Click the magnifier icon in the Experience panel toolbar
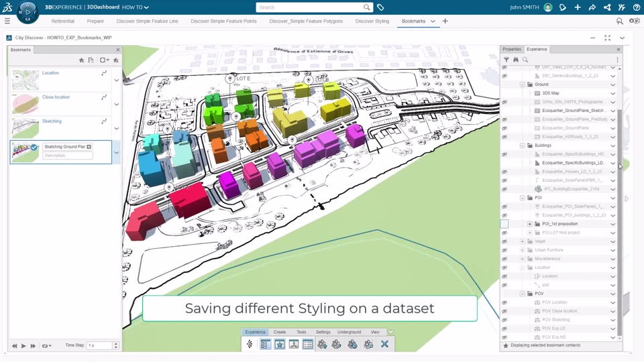The height and width of the screenshot is (362, 644). [525, 60]
